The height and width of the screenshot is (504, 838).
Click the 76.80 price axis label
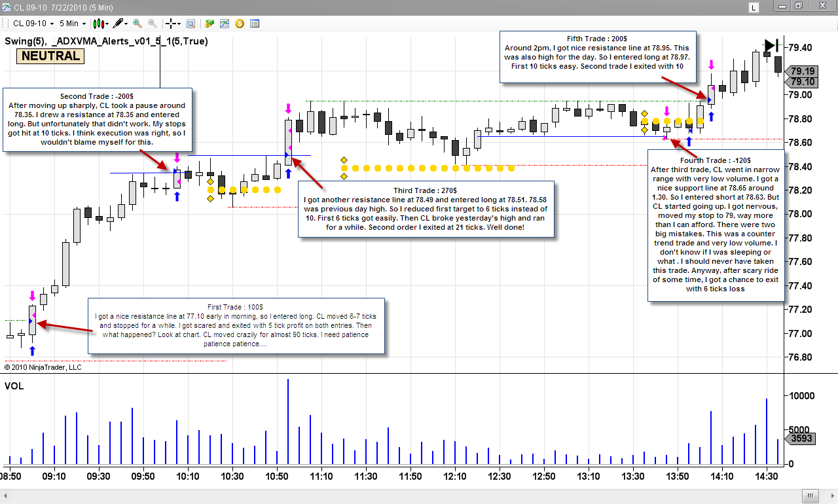point(800,357)
